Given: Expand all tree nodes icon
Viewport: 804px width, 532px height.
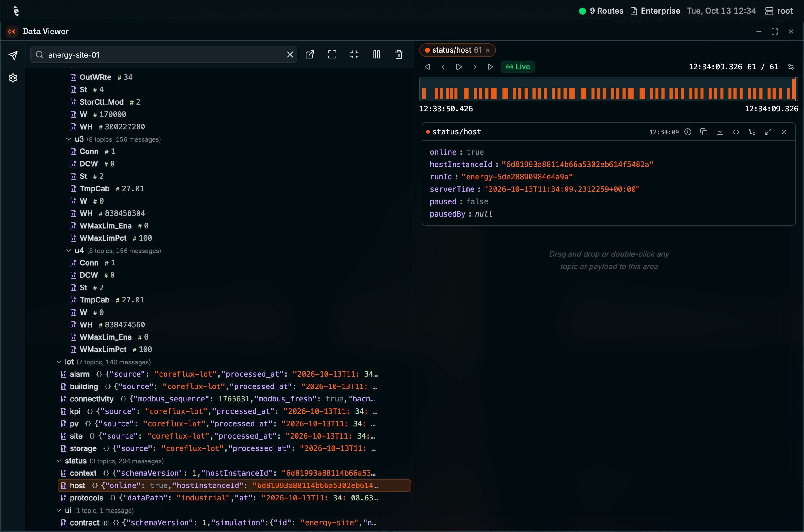Looking at the screenshot, I should [332, 55].
